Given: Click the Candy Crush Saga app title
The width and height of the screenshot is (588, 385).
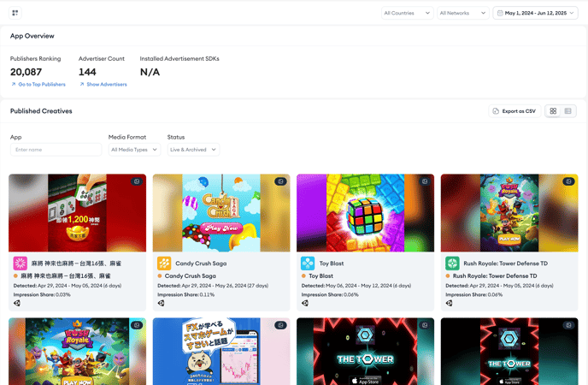Looking at the screenshot, I should click(201, 264).
